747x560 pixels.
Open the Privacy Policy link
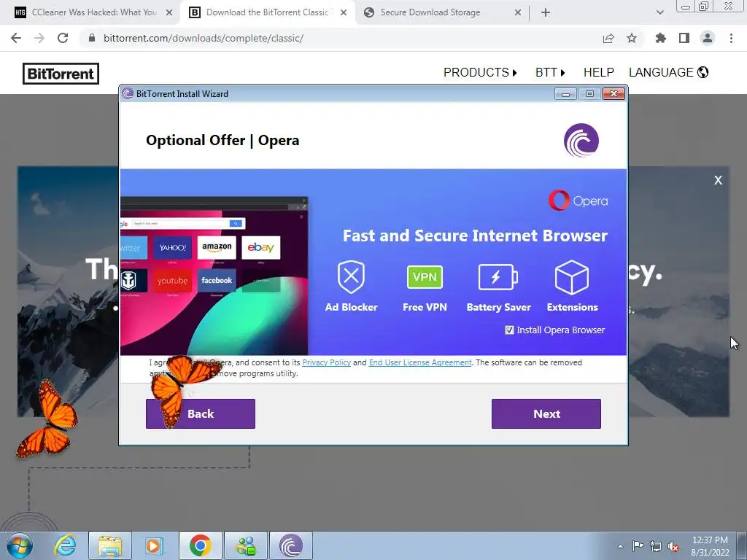pos(326,362)
